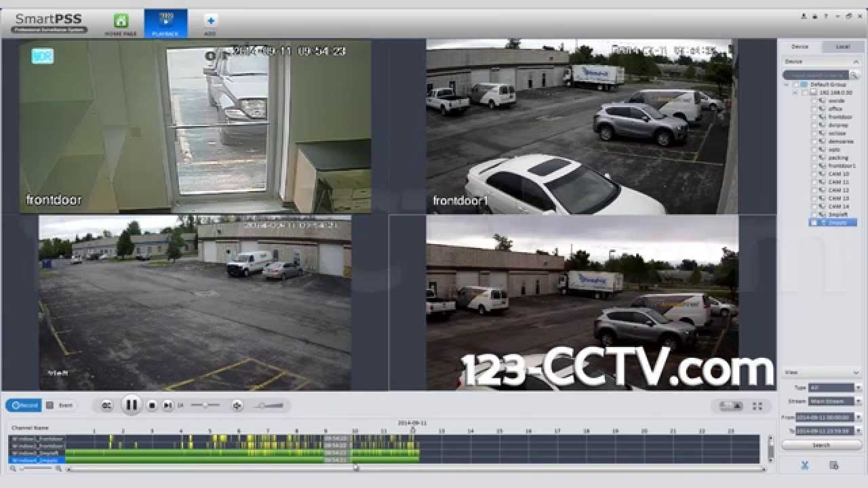Select the Device tab in right panel
The height and width of the screenshot is (488, 868).
click(x=800, y=47)
